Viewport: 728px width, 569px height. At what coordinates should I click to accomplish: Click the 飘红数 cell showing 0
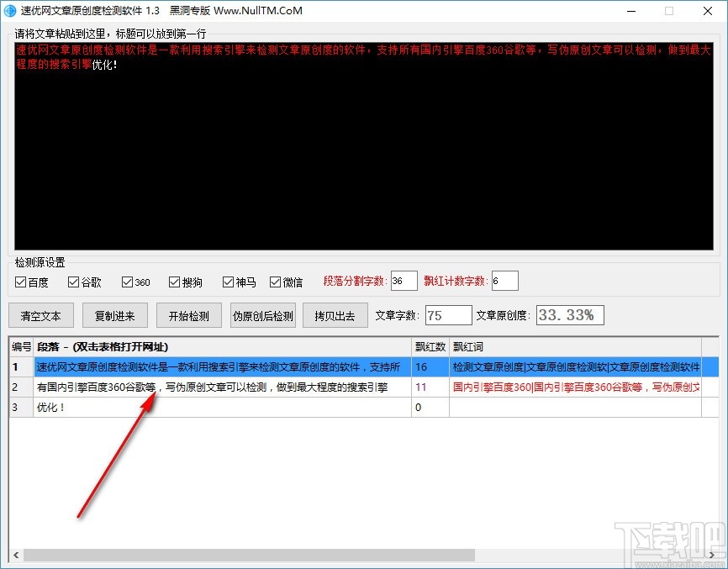[430, 407]
